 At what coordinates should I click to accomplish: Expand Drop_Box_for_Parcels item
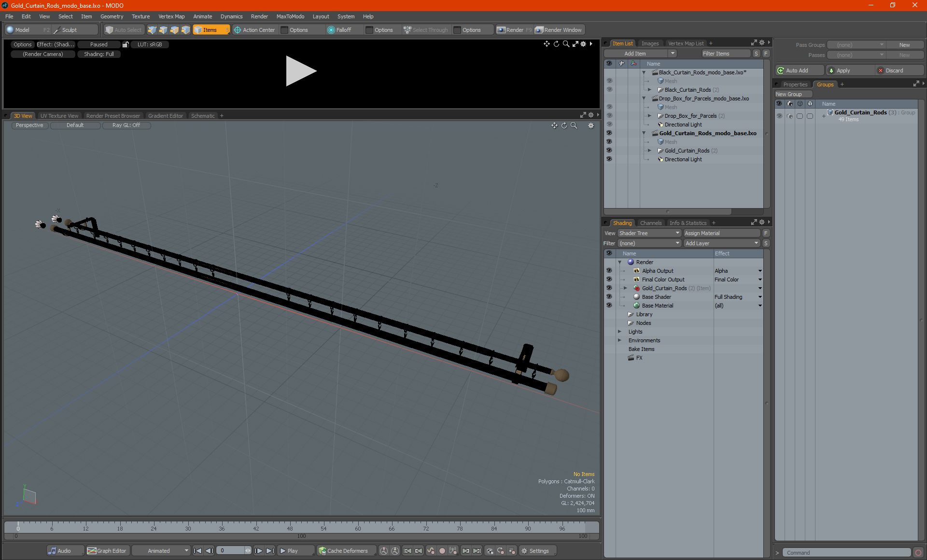click(x=650, y=116)
